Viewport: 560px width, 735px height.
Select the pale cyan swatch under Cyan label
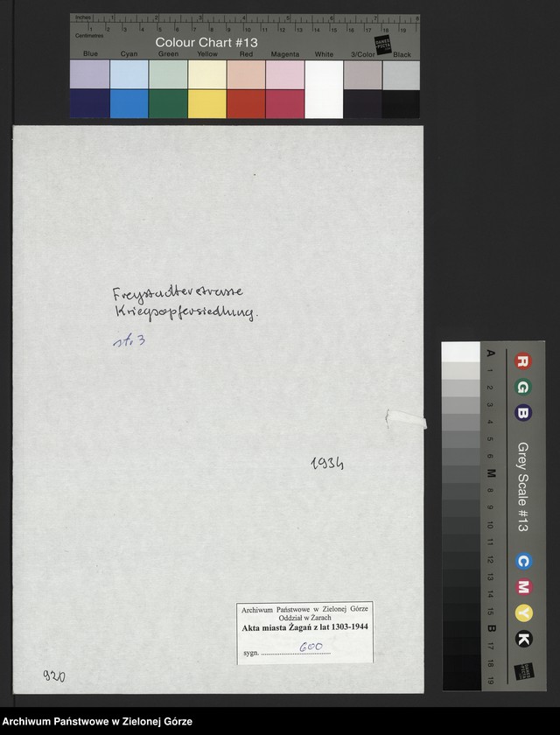pos(129,74)
